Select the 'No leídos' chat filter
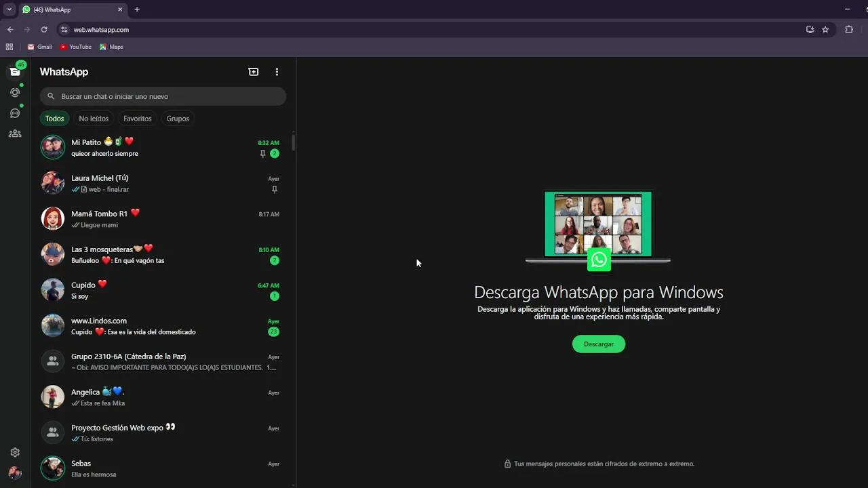868x488 pixels. tap(94, 119)
